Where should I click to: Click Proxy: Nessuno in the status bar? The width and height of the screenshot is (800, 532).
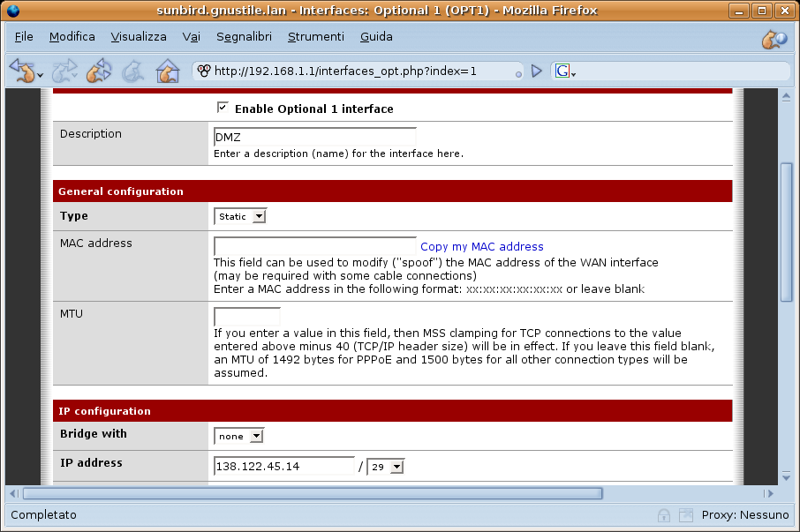coord(744,514)
